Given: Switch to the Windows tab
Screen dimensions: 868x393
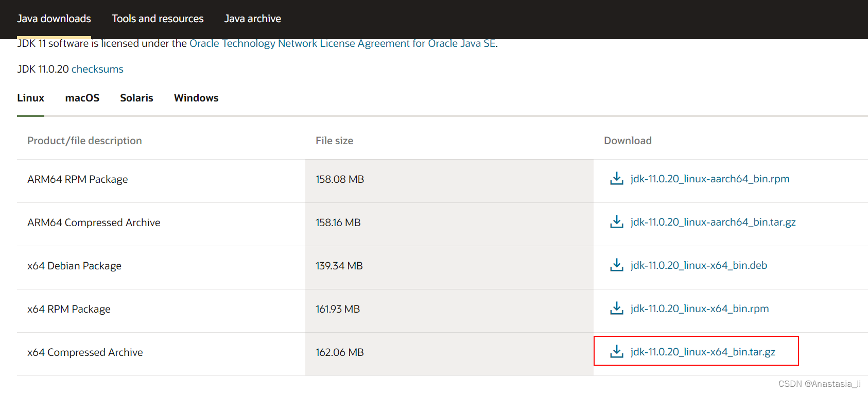Looking at the screenshot, I should pos(196,98).
